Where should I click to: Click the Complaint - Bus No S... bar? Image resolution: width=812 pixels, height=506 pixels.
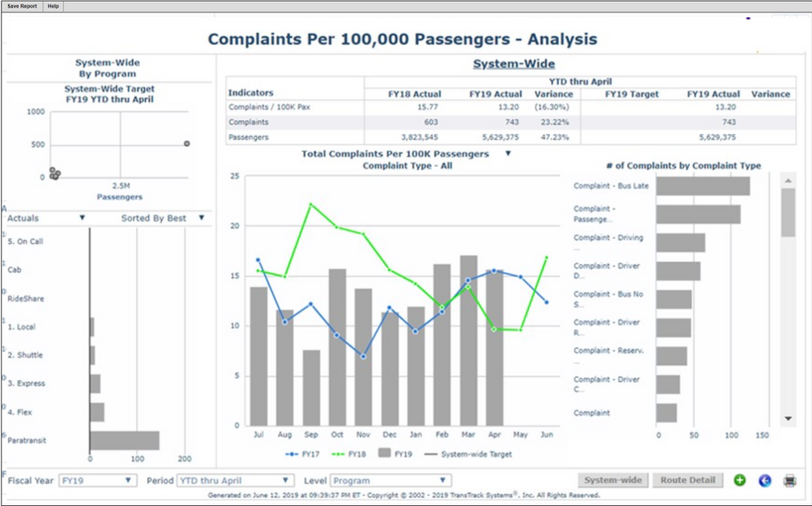(673, 299)
